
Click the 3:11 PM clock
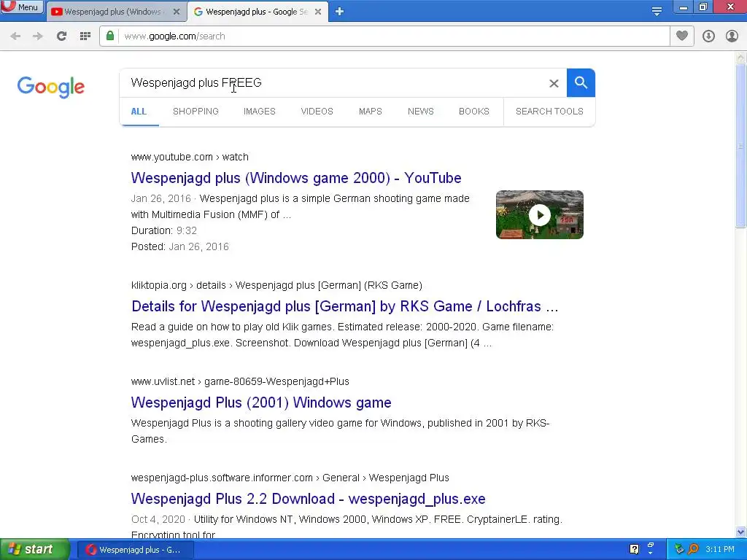click(x=720, y=550)
